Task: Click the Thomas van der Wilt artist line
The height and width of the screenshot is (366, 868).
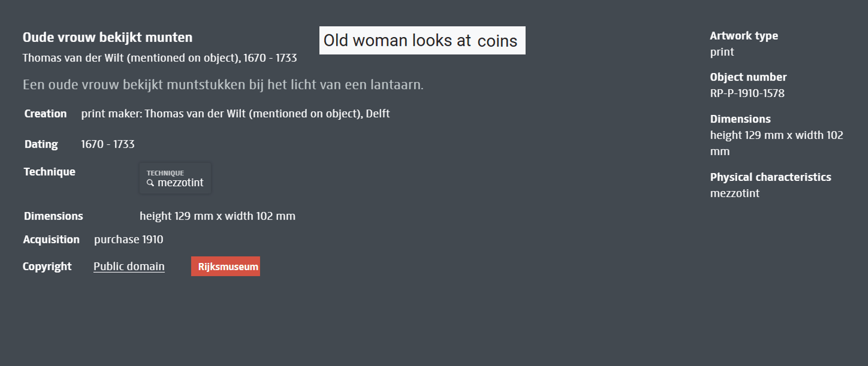Action: coord(160,58)
